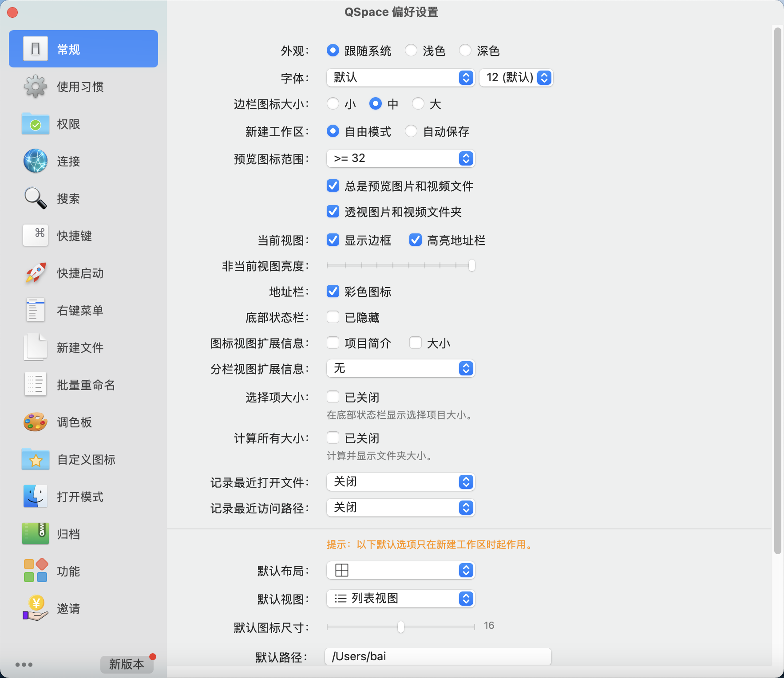The image size is (784, 678).
Task: Click the globe icon for 连接
Action: [36, 161]
